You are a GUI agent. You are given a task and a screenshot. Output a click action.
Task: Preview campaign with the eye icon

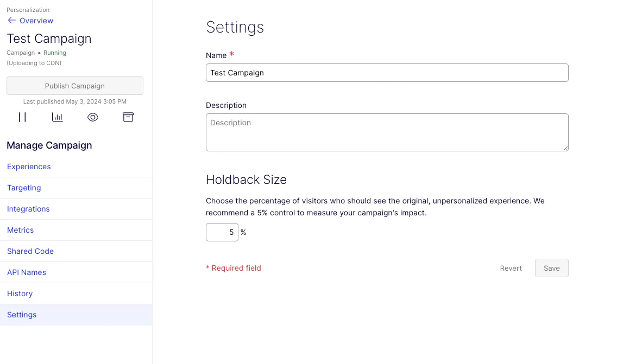[x=93, y=117]
